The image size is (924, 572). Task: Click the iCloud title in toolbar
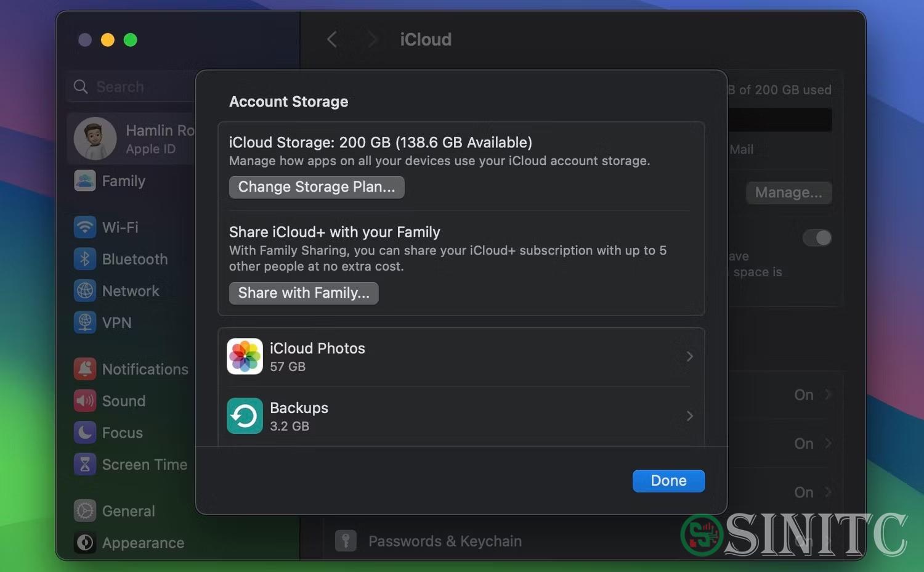coord(426,39)
